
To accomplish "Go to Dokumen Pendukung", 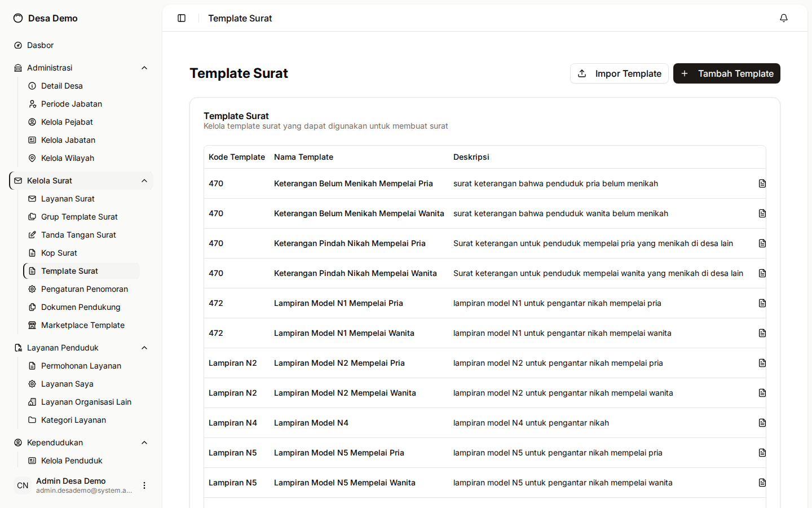I will coord(81,307).
